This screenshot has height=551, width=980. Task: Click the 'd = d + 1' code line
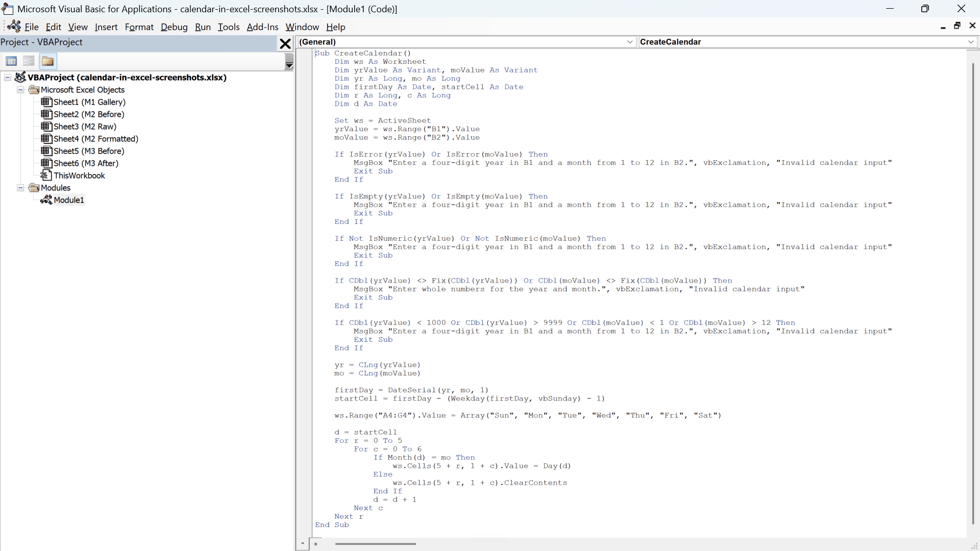pos(395,499)
